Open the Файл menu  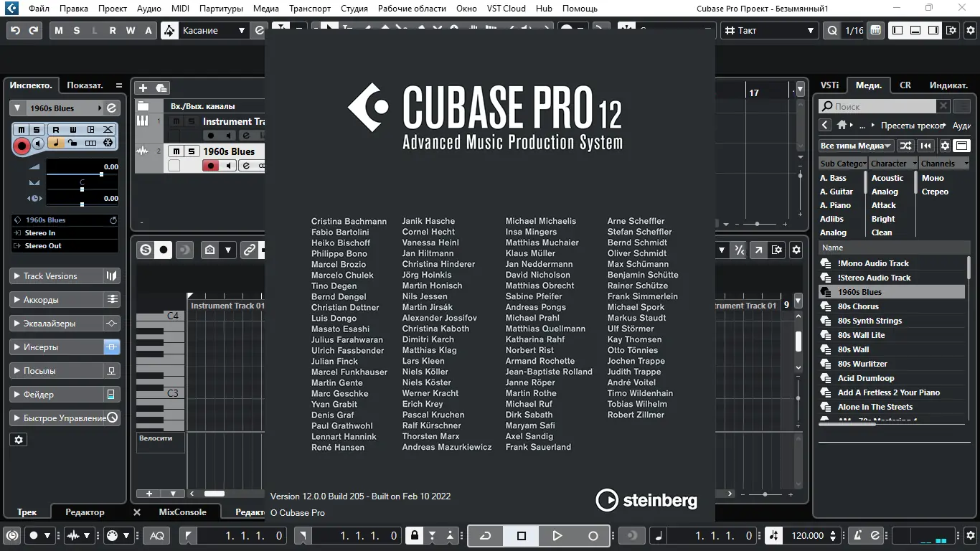39,9
